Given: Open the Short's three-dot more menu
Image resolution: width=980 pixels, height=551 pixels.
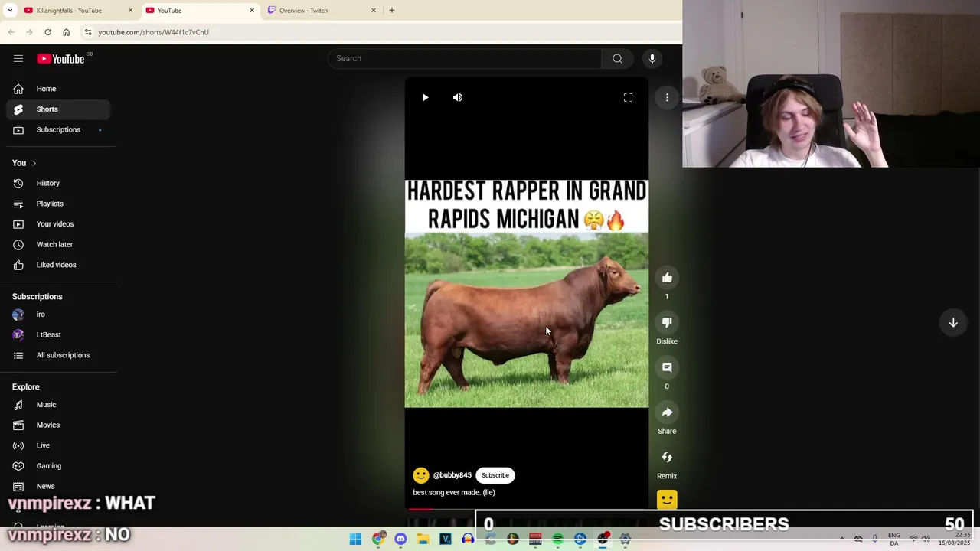Looking at the screenshot, I should (667, 98).
